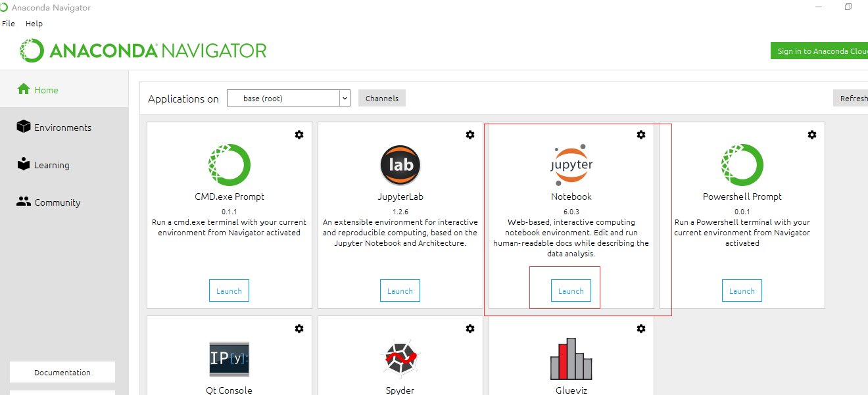Click the Powershell Prompt version 0.0.1

pos(742,212)
